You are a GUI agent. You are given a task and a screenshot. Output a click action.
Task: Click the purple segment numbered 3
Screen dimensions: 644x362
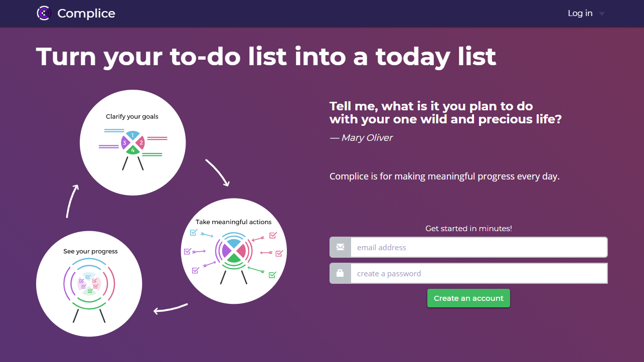124,143
